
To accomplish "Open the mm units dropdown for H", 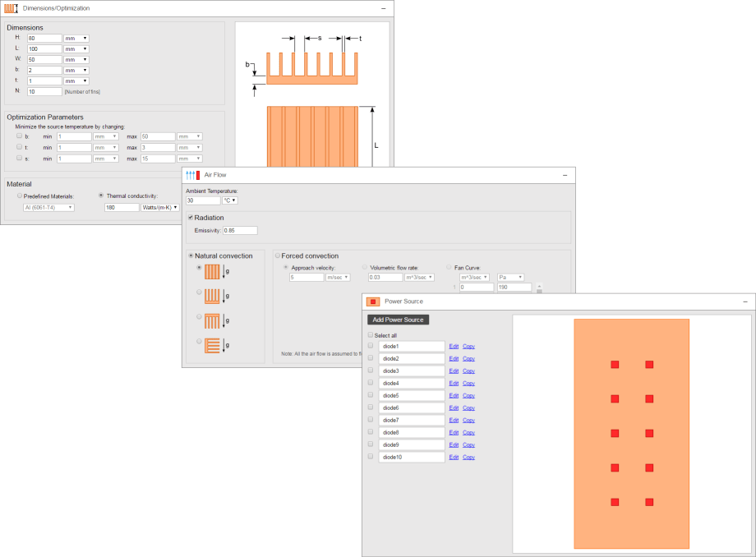I will [76, 38].
